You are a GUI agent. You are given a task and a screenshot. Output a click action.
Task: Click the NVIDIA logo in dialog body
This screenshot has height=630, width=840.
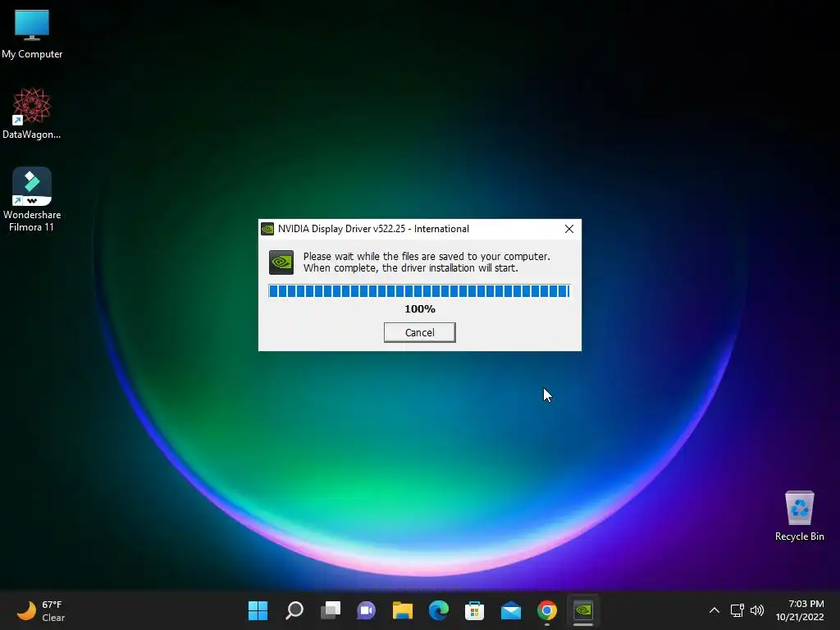coord(281,262)
